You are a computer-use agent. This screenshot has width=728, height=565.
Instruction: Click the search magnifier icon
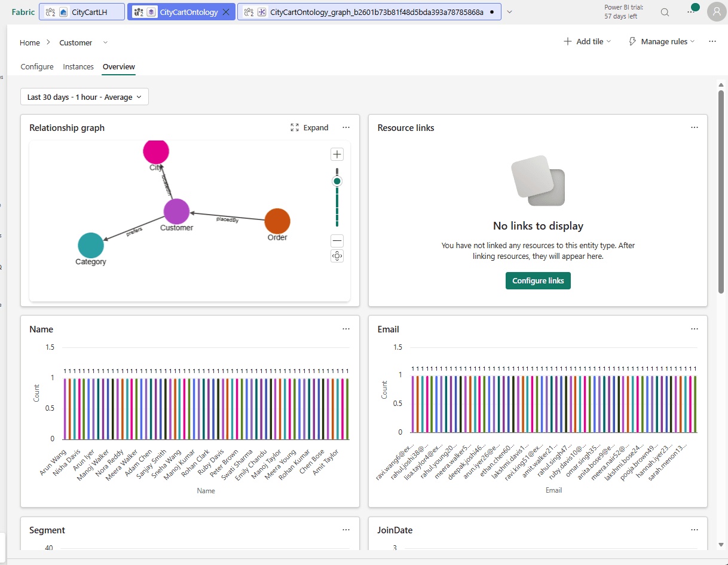click(x=665, y=12)
